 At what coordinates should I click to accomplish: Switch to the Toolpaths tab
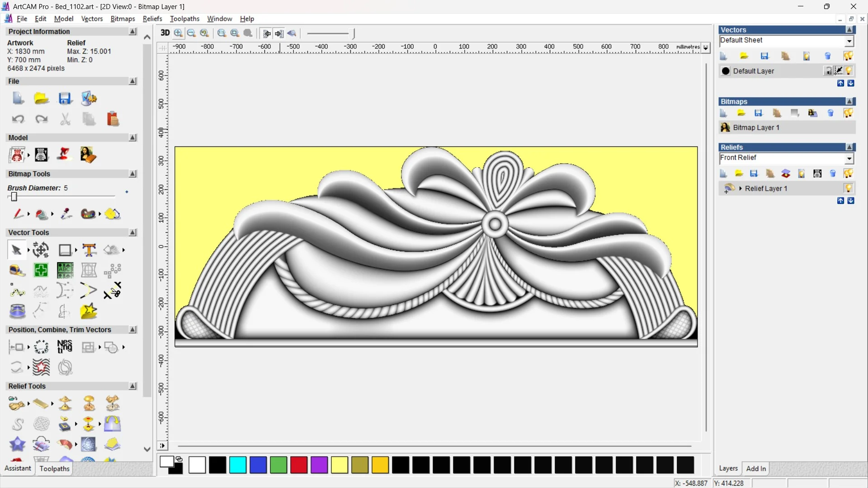[x=54, y=469]
